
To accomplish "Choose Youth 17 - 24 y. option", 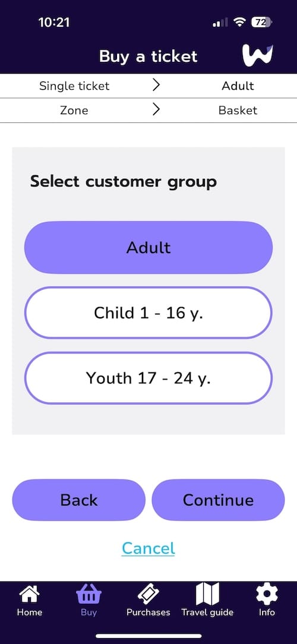I will coord(148,378).
